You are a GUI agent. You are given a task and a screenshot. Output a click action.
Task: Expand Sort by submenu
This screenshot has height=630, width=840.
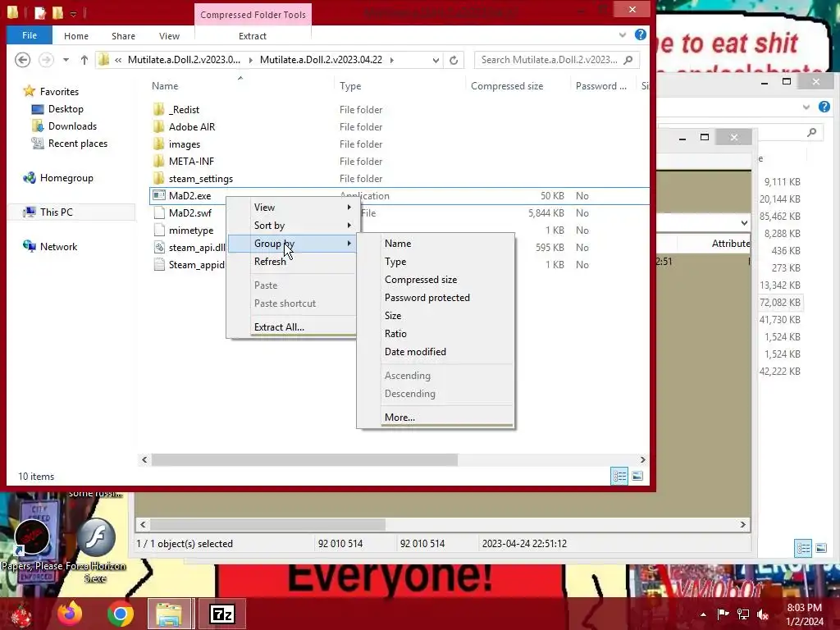[x=349, y=225]
